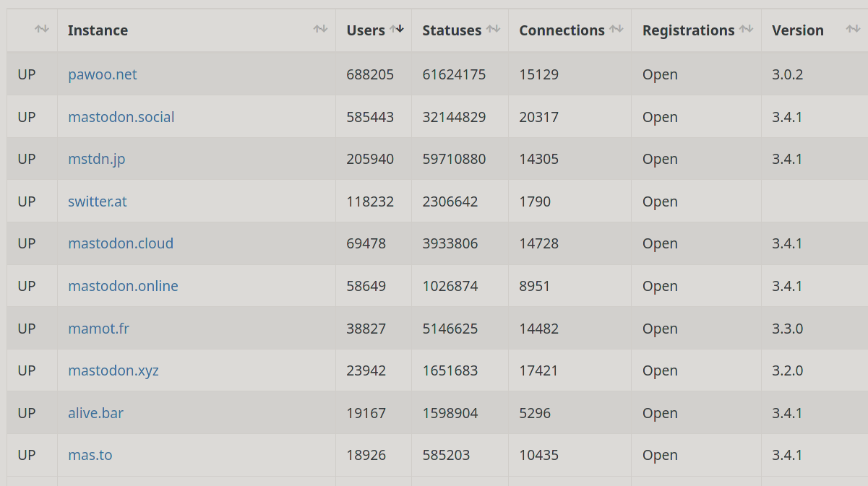The image size is (868, 486).
Task: Select statuses value 1651683
Action: pos(450,370)
